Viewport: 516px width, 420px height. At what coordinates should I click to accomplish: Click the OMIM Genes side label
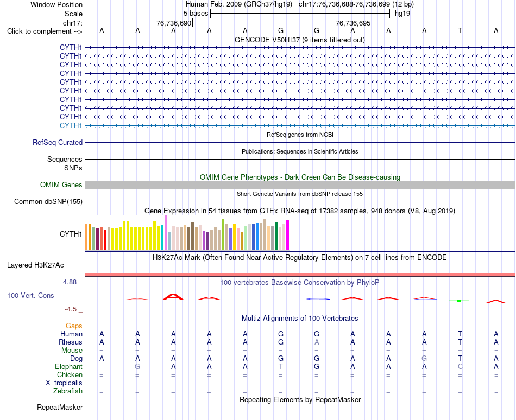pos(61,184)
